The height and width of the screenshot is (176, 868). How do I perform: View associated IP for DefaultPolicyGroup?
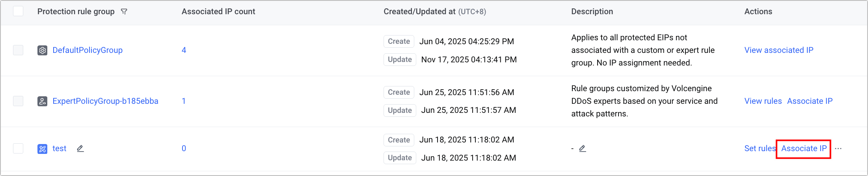779,50
